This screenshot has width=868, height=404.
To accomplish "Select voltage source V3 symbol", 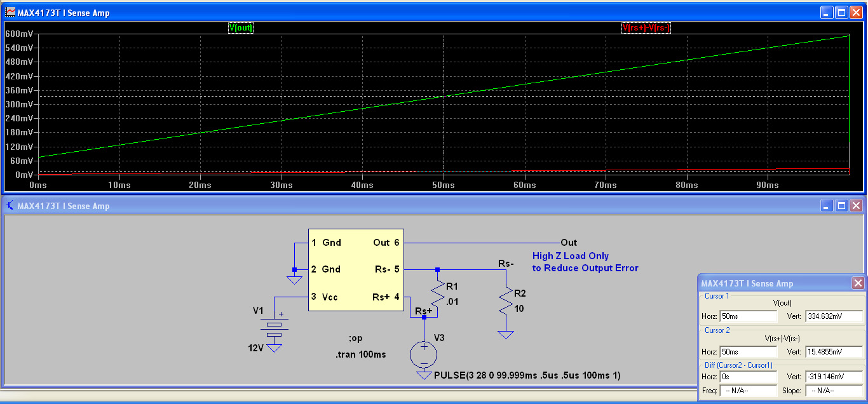I will pos(424,354).
